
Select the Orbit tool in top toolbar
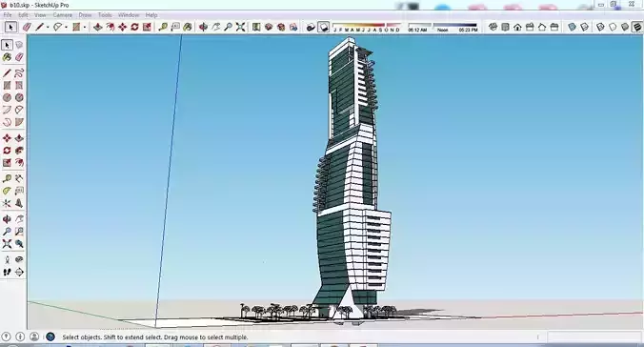tap(203, 27)
